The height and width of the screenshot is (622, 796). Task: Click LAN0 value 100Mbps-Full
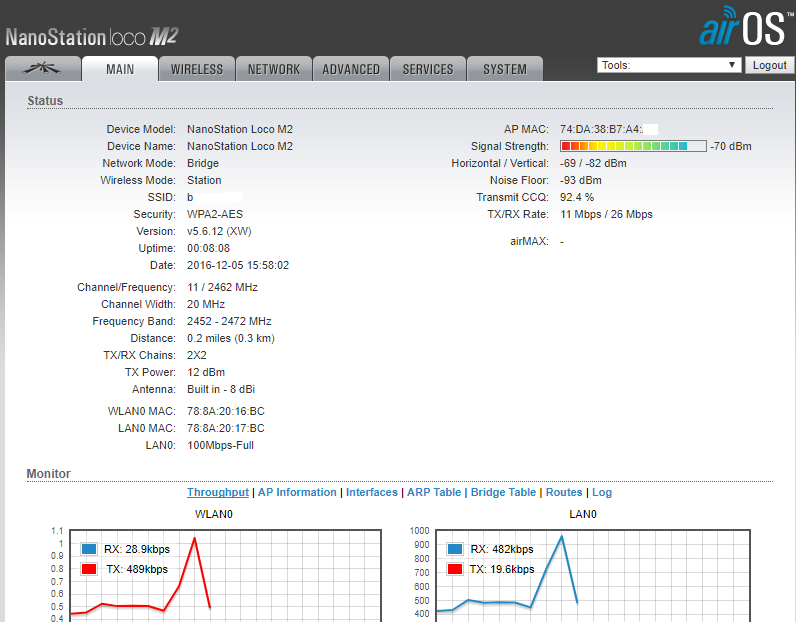click(220, 445)
